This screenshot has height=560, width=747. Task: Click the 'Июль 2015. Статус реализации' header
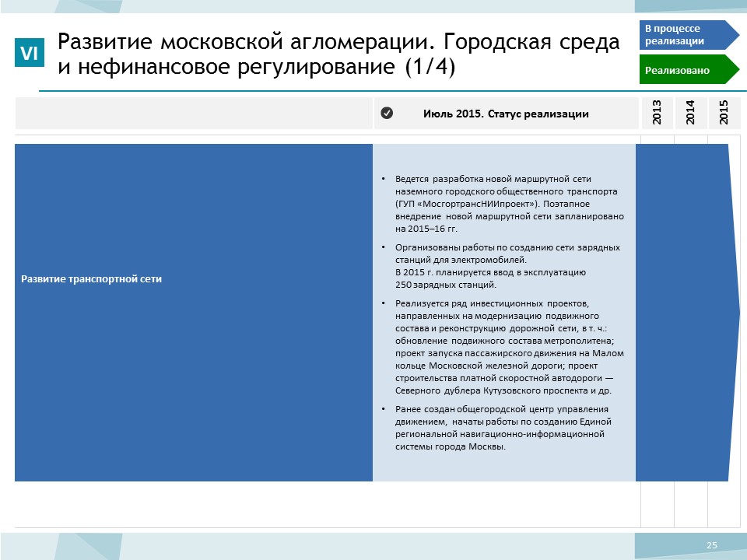click(506, 114)
